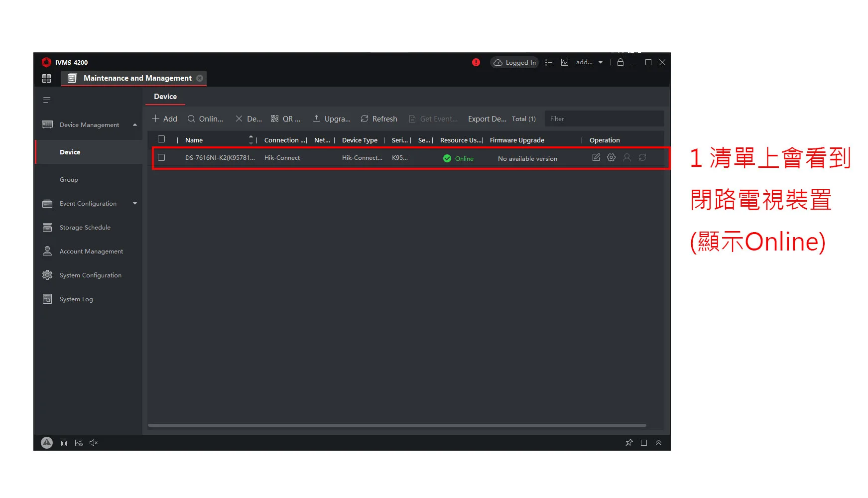Click the K95... serial number cell
The height and width of the screenshot is (498, 868).
pos(400,157)
